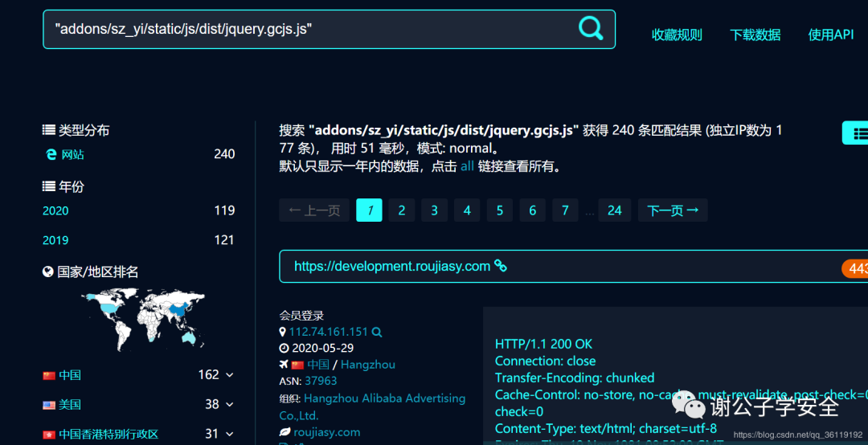Click the orange 443 port badge

(854, 268)
